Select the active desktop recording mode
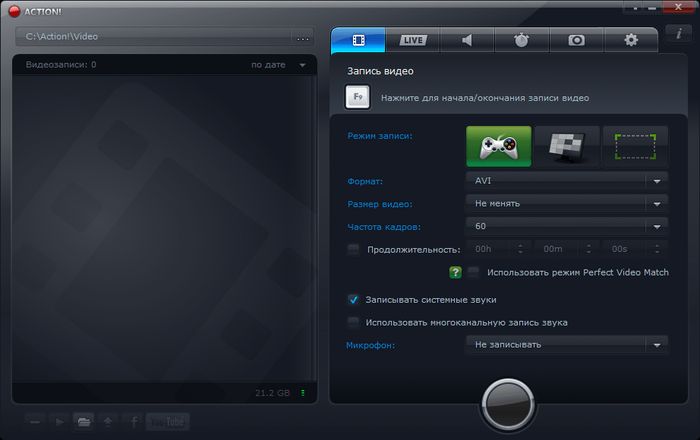This screenshot has width=700, height=440. coord(566,146)
